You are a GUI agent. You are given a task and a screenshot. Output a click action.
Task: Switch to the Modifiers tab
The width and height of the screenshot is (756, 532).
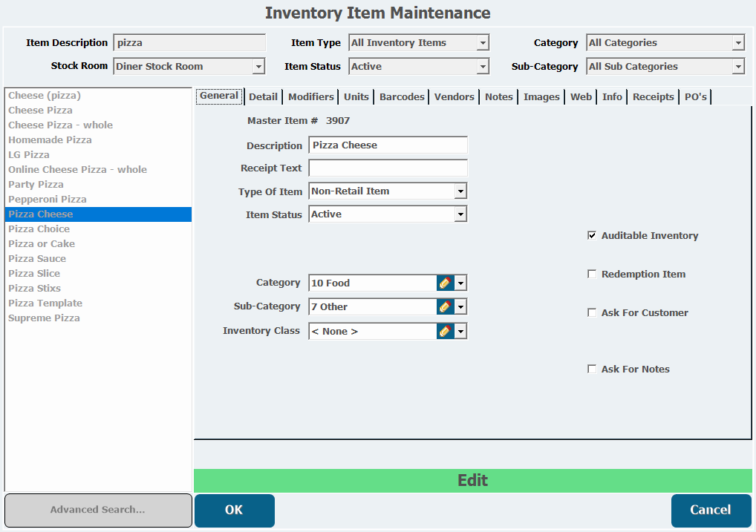pos(310,96)
